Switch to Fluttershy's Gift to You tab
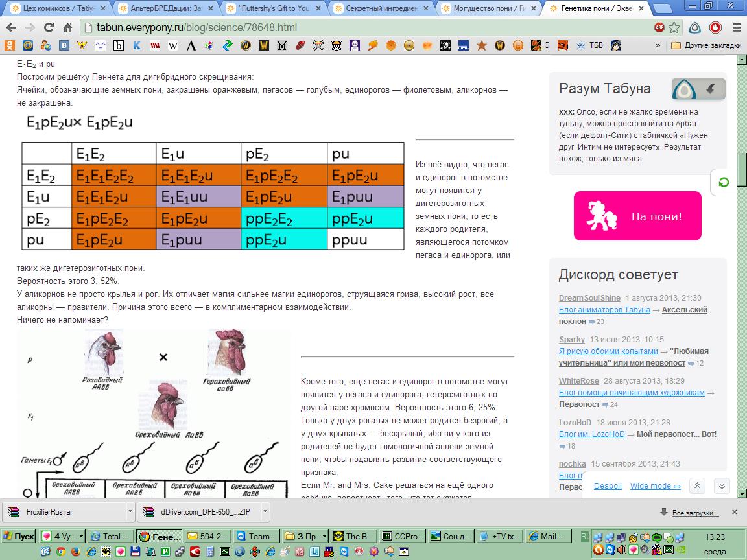The height and width of the screenshot is (560, 747). point(274,8)
